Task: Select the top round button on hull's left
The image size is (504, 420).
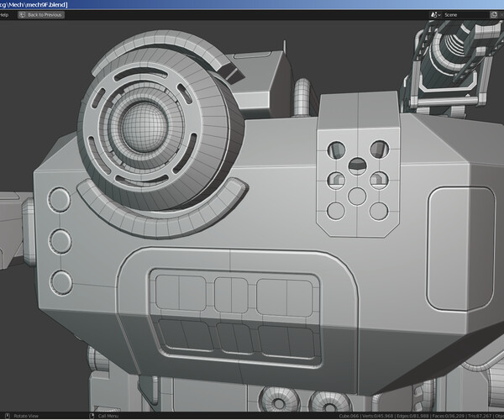Action: point(60,201)
